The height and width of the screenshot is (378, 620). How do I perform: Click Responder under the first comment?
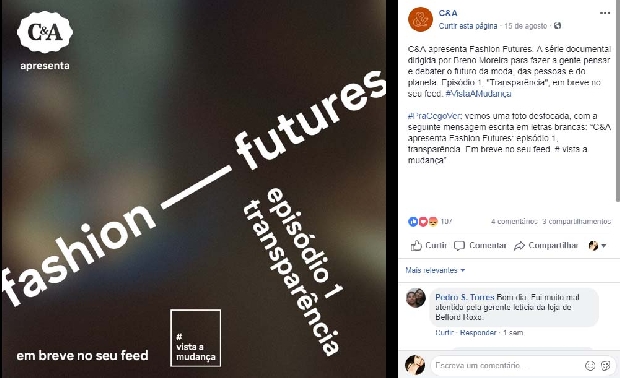(478, 333)
